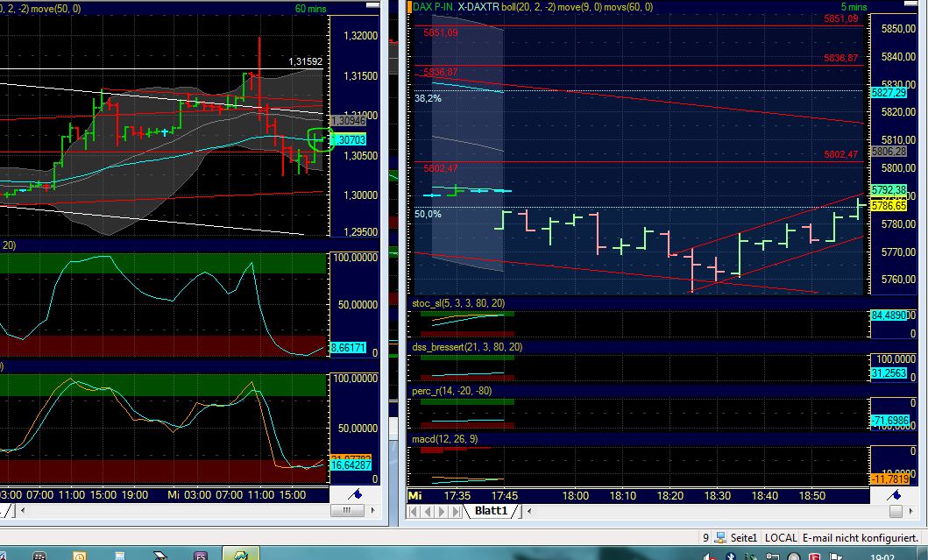The height and width of the screenshot is (560, 928).
Task: Click the 5792,38 green price tag
Action: pyautogui.click(x=889, y=190)
